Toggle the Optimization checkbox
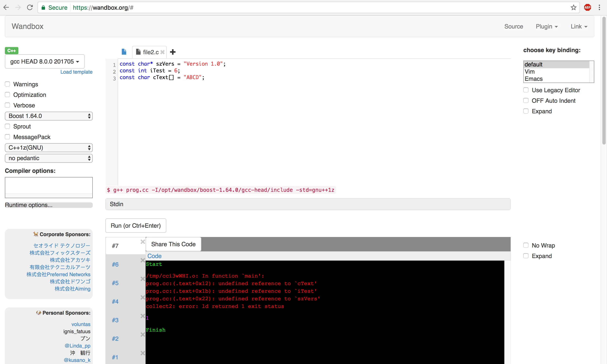 8,95
